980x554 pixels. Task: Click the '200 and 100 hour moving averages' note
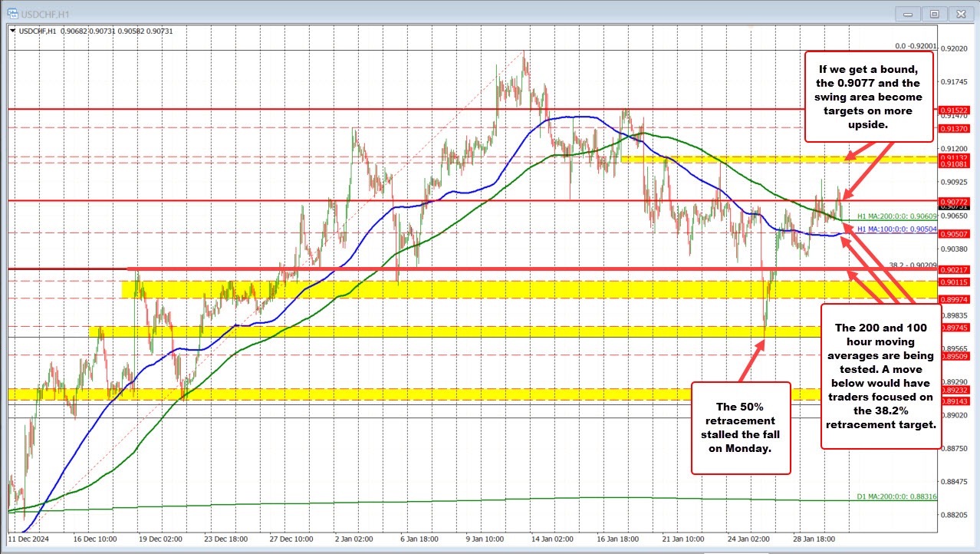tap(880, 375)
